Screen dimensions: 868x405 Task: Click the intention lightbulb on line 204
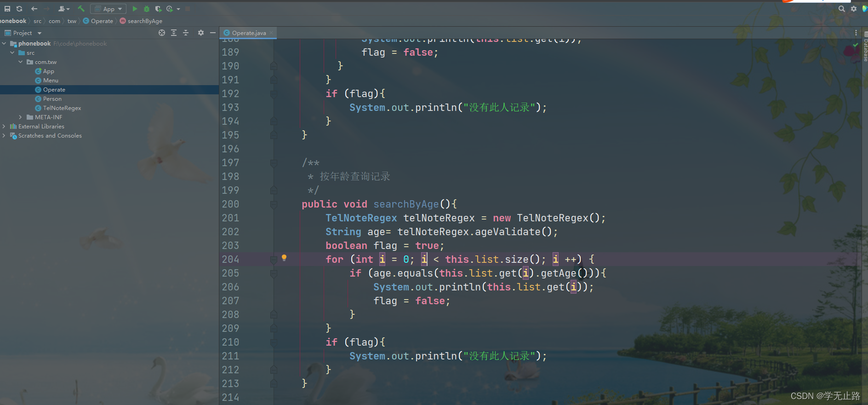[284, 258]
